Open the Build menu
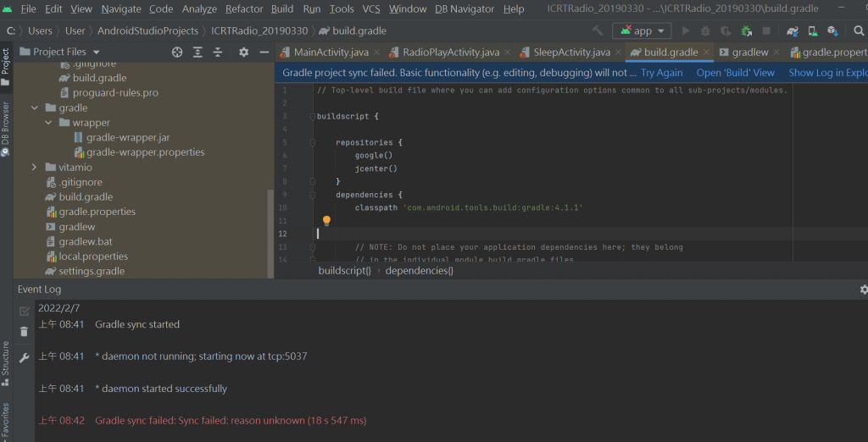 point(282,8)
